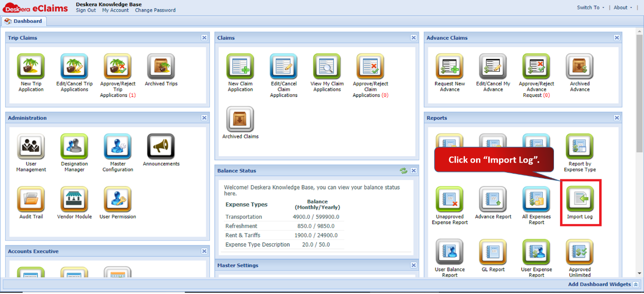The image size is (644, 294).
Task: Open Report by Expense Type
Action: (580, 147)
